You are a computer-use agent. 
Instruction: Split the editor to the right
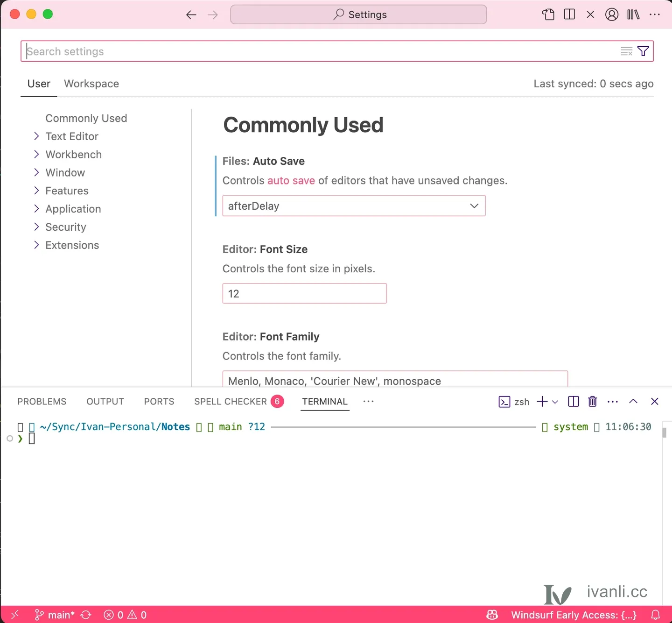point(569,14)
